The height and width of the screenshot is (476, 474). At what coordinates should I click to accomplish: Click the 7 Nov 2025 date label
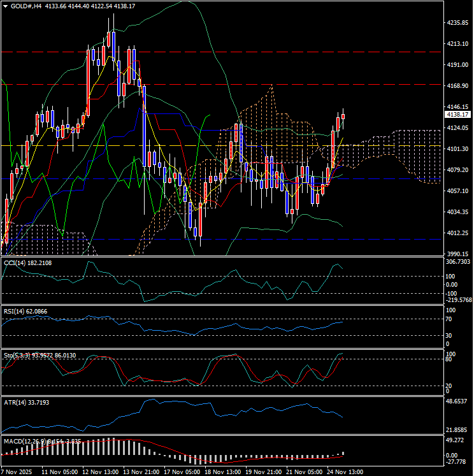pyautogui.click(x=17, y=472)
